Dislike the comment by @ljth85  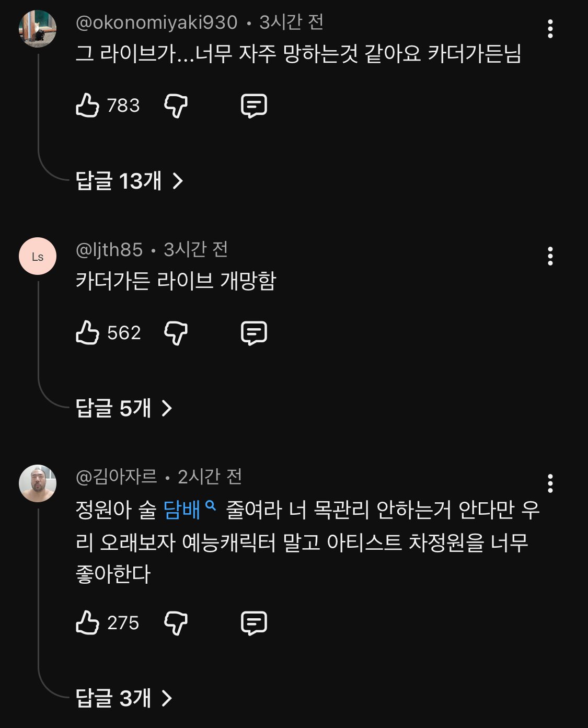pyautogui.click(x=176, y=333)
